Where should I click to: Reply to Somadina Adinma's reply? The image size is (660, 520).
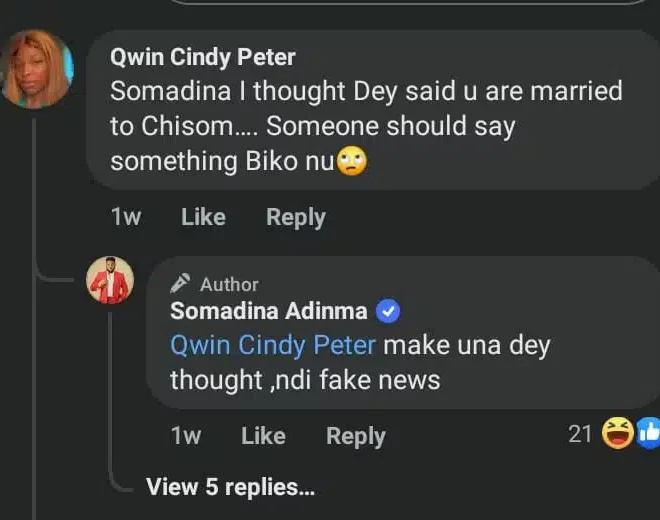(x=355, y=436)
